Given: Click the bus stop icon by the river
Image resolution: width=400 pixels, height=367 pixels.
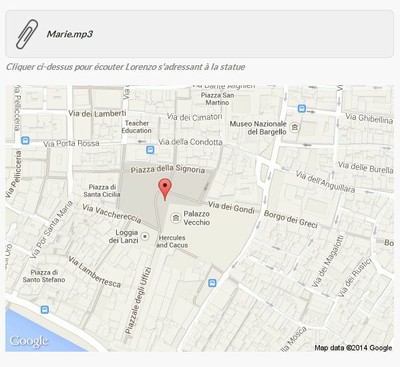Looking at the screenshot, I should coord(44,310).
